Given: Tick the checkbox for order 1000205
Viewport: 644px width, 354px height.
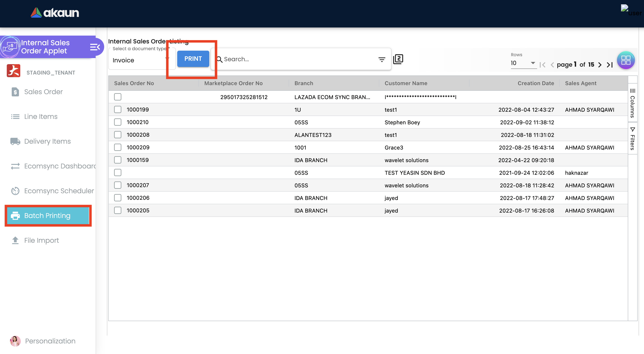Looking at the screenshot, I should 117,211.
